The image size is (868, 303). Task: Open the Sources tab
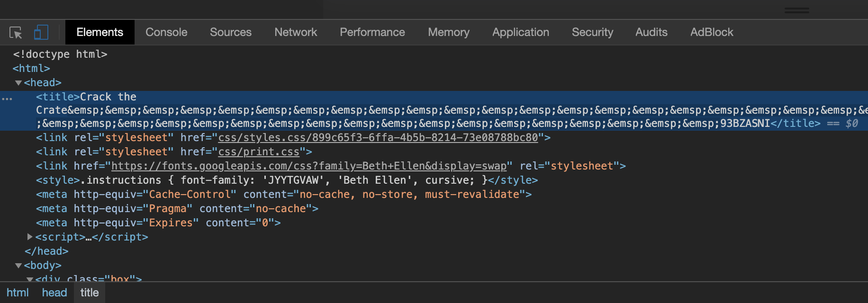230,32
